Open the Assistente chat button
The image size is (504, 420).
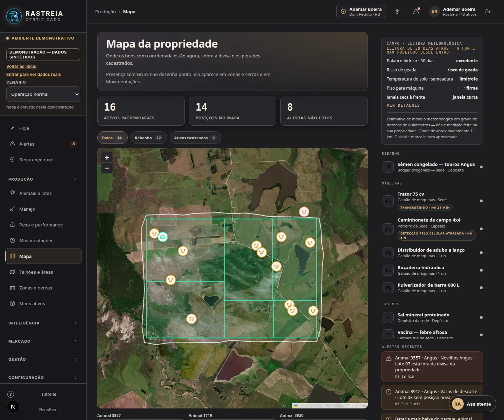tap(472, 404)
